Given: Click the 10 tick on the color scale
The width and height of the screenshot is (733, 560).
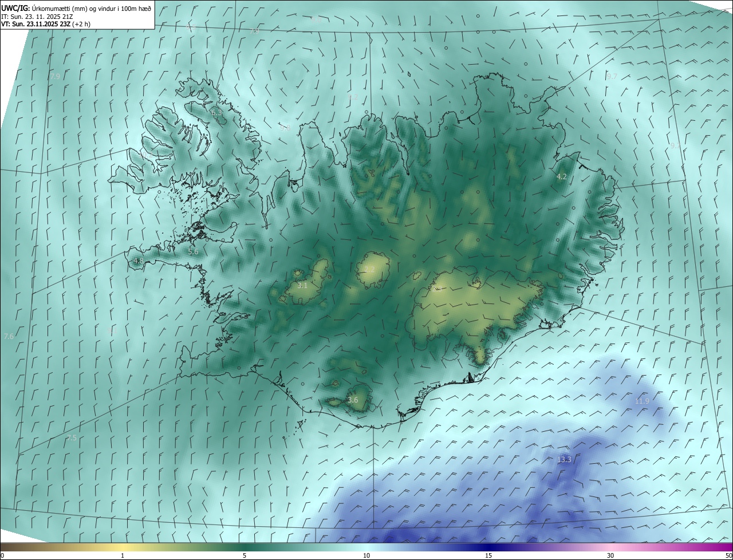Looking at the screenshot, I should point(366,556).
